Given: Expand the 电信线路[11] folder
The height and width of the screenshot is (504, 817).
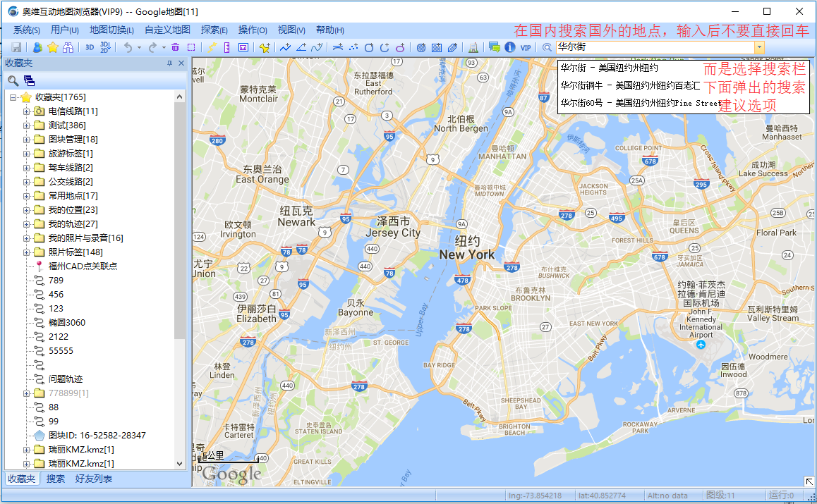Looking at the screenshot, I should pyautogui.click(x=26, y=111).
